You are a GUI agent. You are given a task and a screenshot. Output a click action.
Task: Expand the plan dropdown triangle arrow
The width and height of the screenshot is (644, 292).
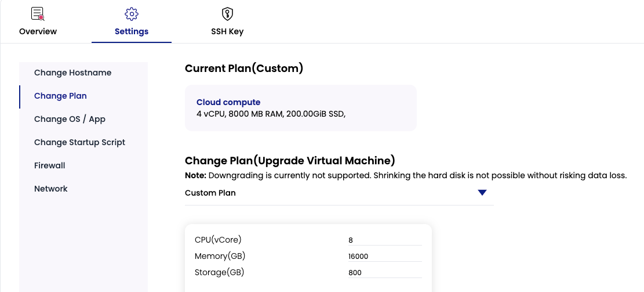[482, 193]
